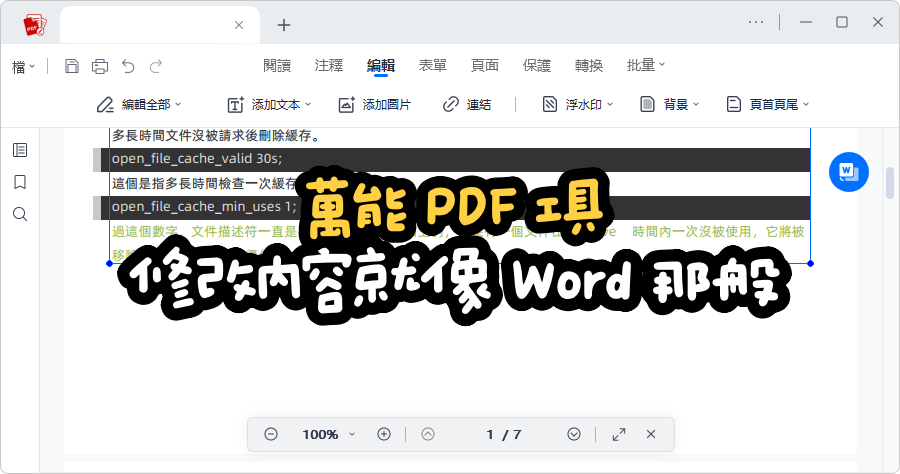Screen dimensions: 900x474
Task: Open the 保護 tab
Action: (537, 65)
